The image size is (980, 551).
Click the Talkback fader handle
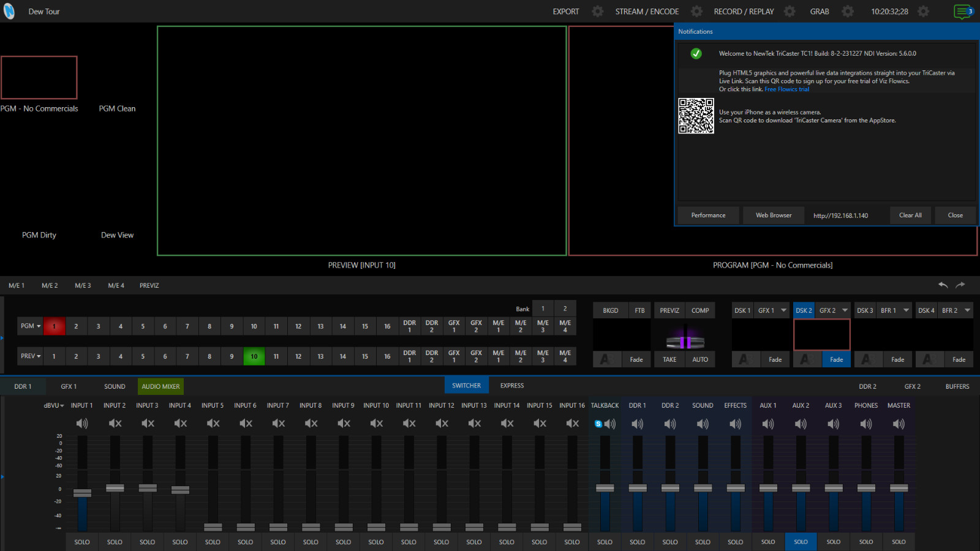coord(605,488)
